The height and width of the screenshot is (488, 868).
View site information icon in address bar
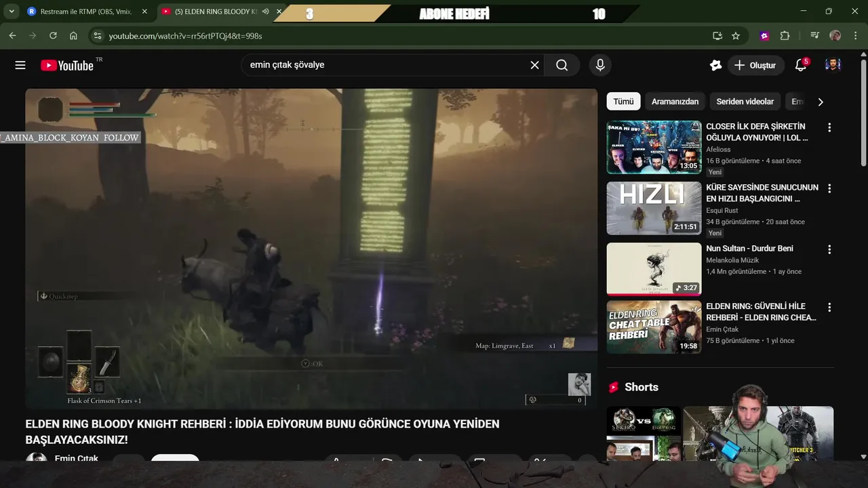pos(97,35)
